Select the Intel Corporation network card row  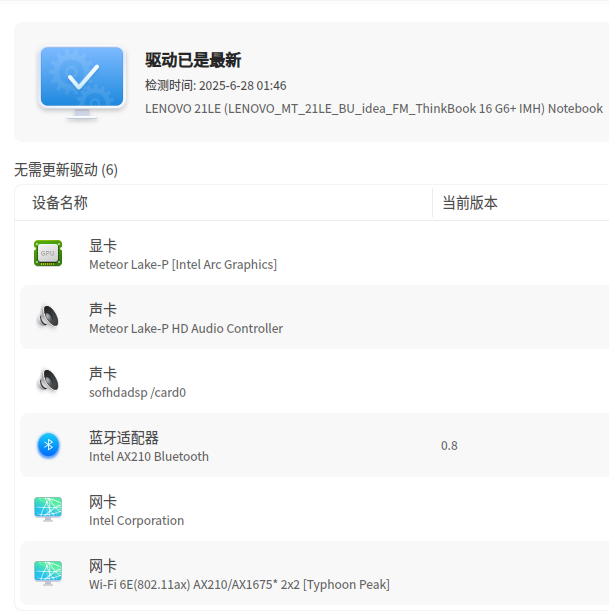tap(314, 509)
